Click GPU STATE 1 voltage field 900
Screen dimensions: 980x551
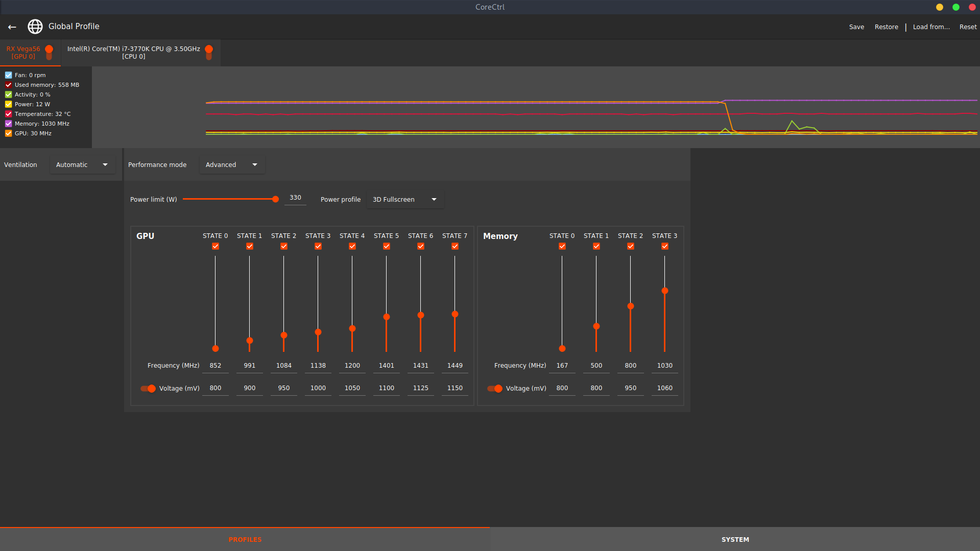(x=250, y=389)
